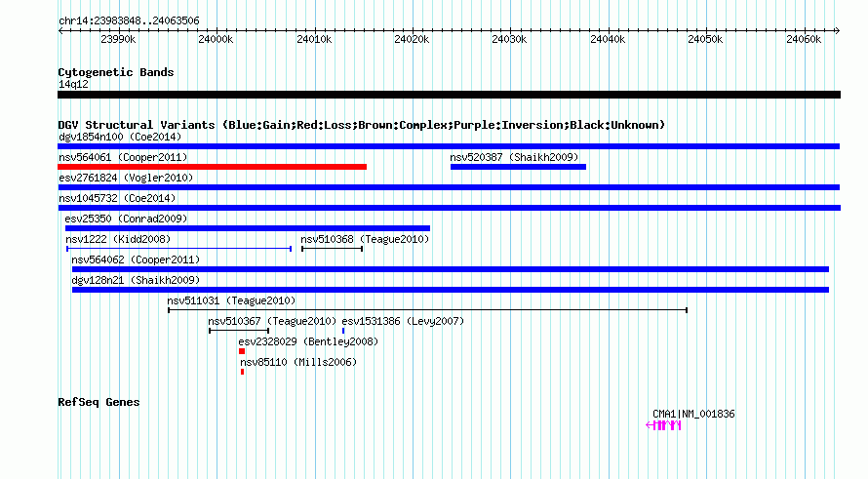Image resolution: width=868 pixels, height=479 pixels.
Task: Open dgv128n21 (Shaikh2009) label
Action: [x=136, y=280]
